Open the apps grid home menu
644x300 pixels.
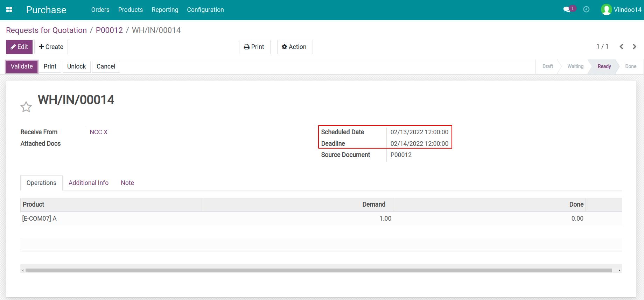click(9, 10)
